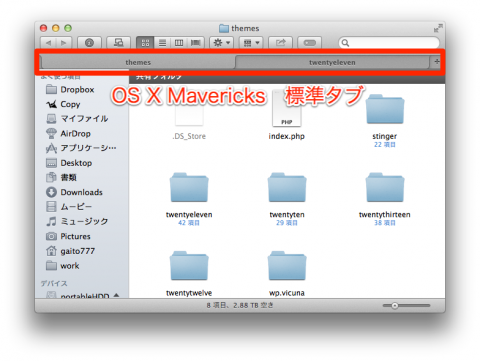This screenshot has height=361, width=480.
Task: Add a new tab with plus button
Action: tap(437, 62)
